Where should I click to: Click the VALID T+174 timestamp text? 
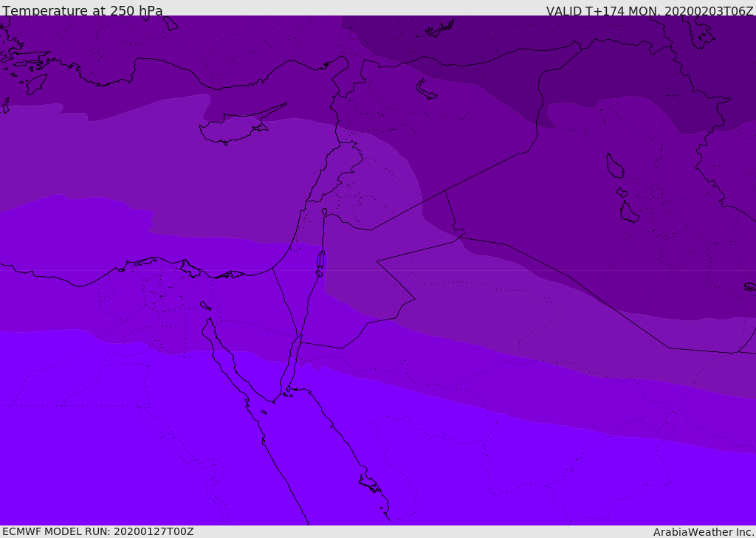(650, 10)
